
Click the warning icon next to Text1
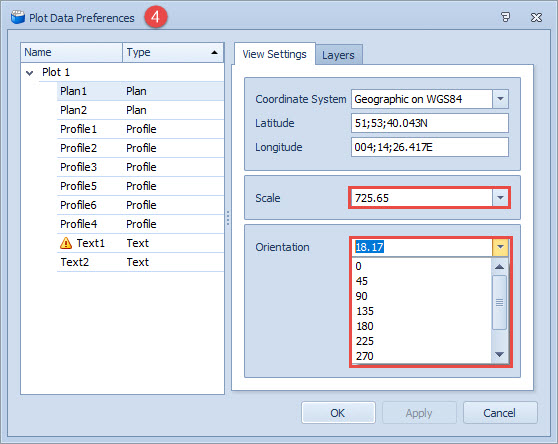[66, 243]
